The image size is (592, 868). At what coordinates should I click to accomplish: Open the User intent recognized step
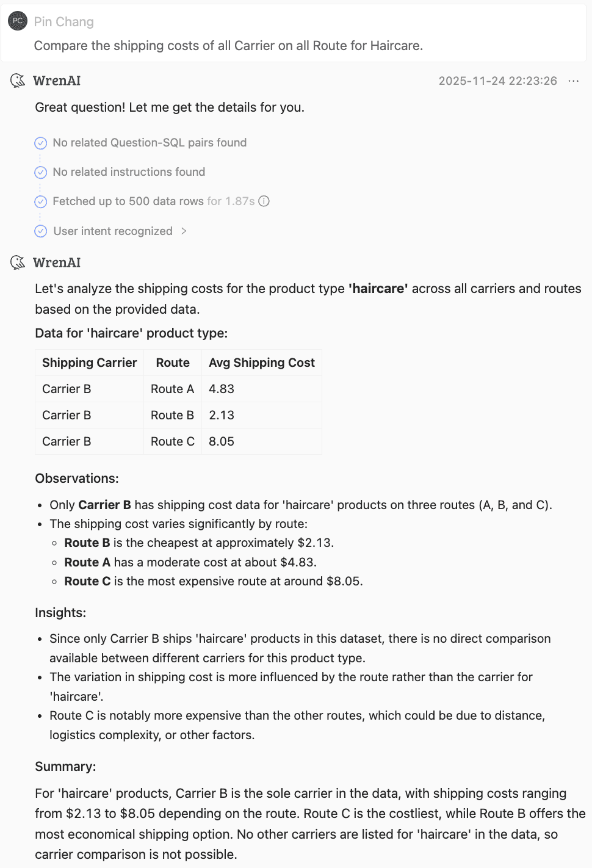(113, 231)
